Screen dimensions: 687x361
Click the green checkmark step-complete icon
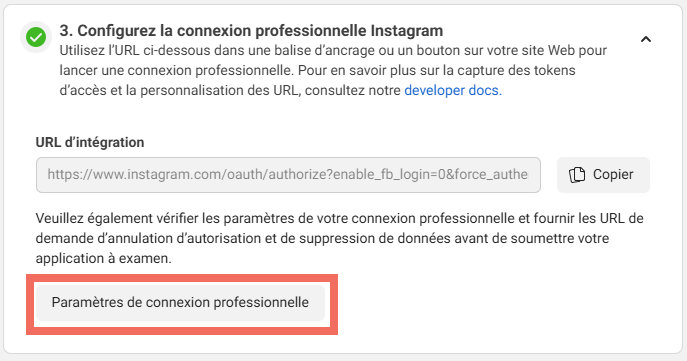point(36,37)
